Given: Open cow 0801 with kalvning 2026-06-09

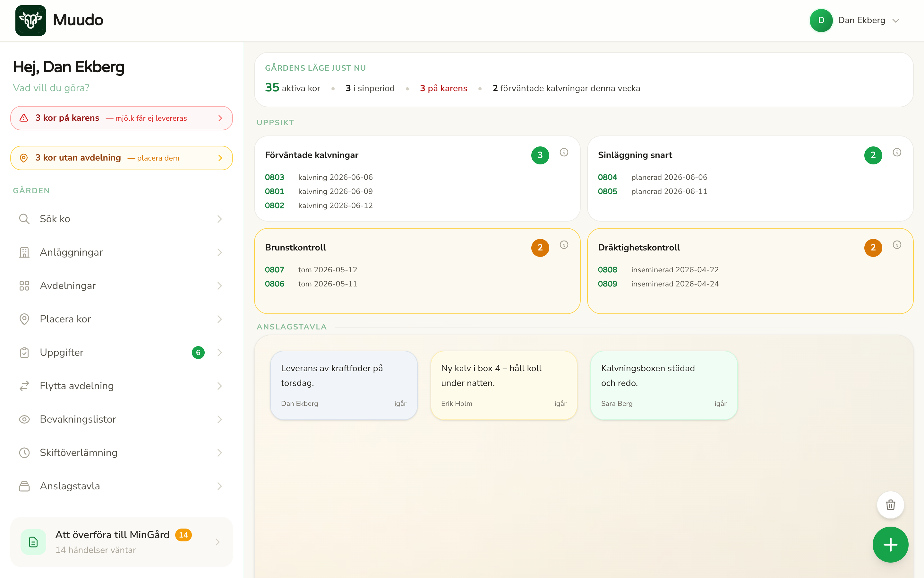Looking at the screenshot, I should (x=275, y=191).
